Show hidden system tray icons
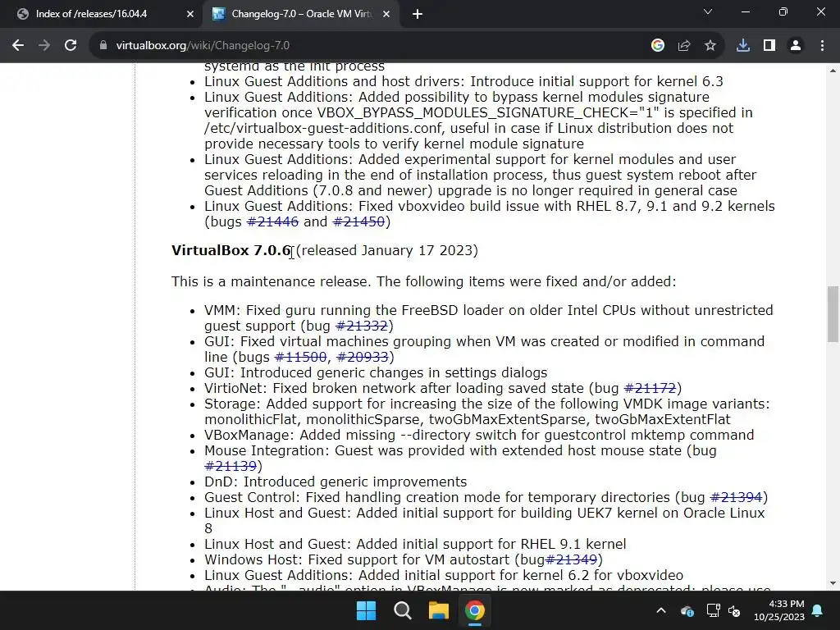 click(661, 610)
